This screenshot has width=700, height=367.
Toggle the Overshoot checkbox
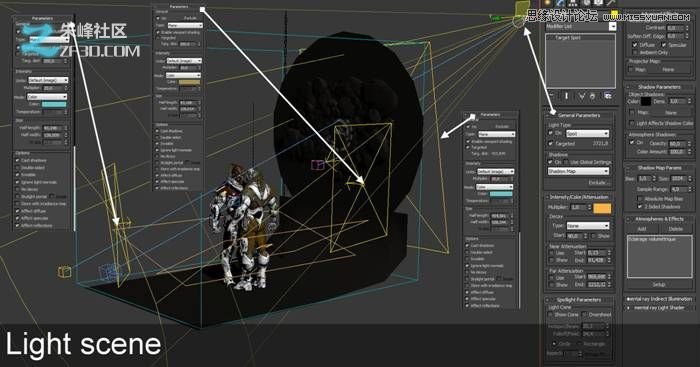(x=585, y=314)
